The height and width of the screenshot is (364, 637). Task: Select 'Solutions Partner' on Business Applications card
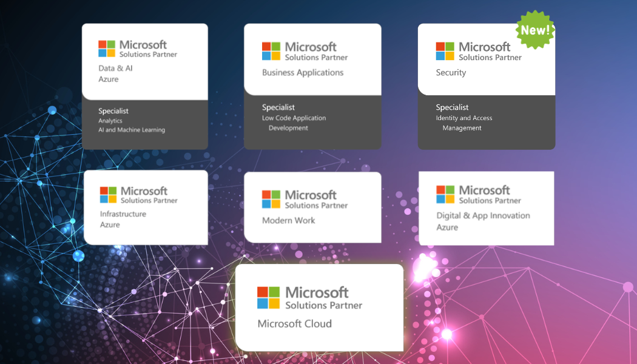tap(316, 58)
